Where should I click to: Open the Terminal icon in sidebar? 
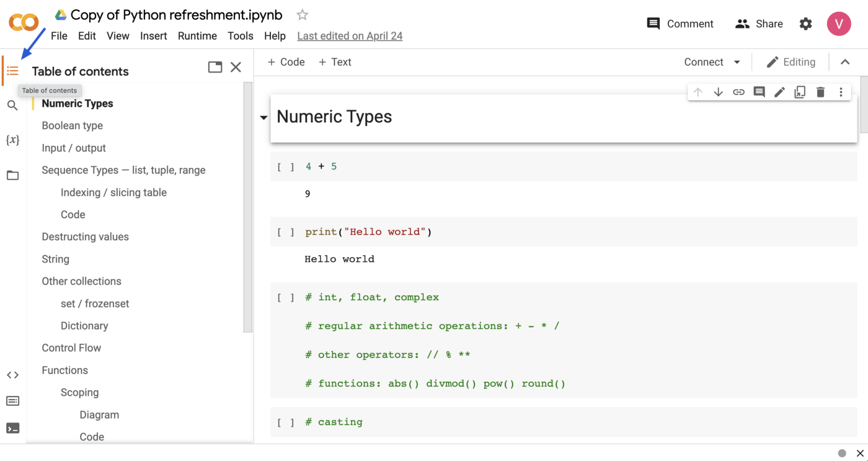pos(12,428)
